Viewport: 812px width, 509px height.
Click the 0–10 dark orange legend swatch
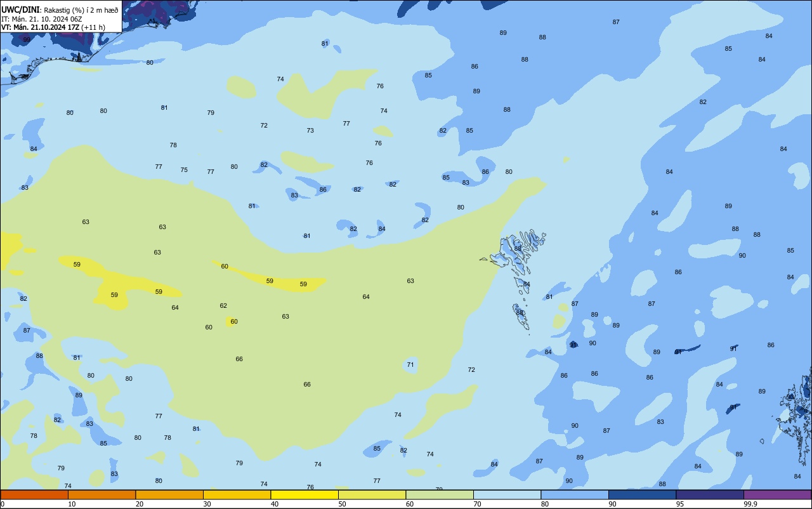34,494
